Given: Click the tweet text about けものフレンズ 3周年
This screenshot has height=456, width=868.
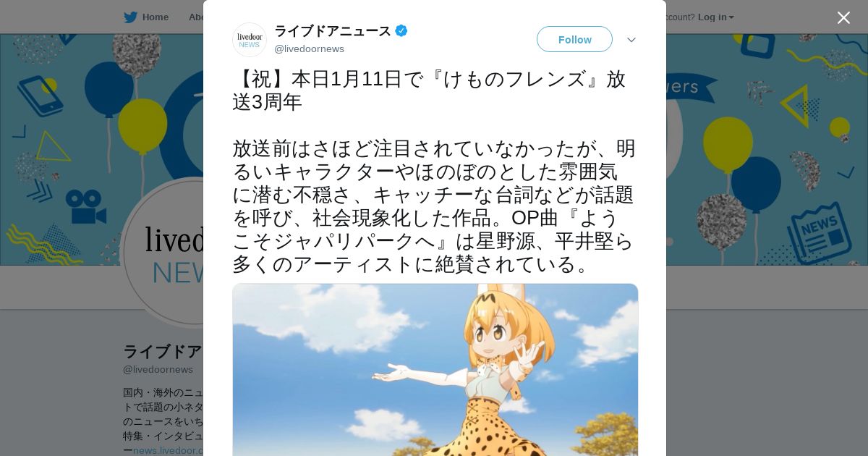Looking at the screenshot, I should 434,172.
